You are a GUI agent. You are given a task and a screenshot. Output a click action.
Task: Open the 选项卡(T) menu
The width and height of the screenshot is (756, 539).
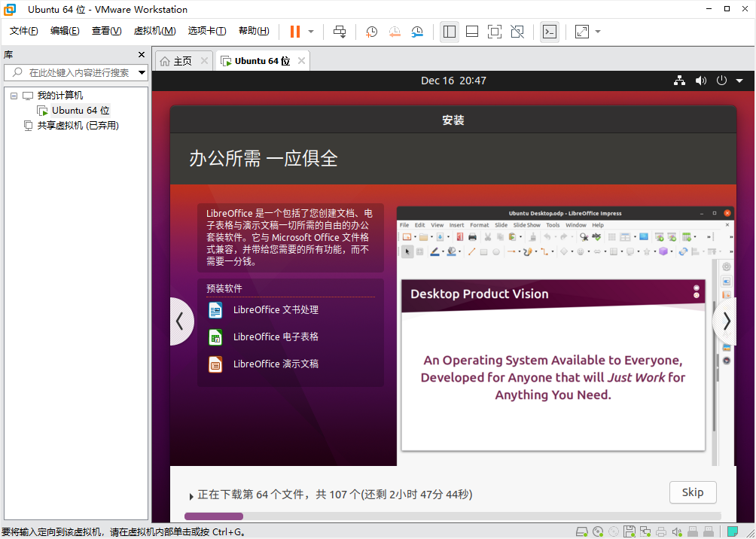tap(207, 31)
